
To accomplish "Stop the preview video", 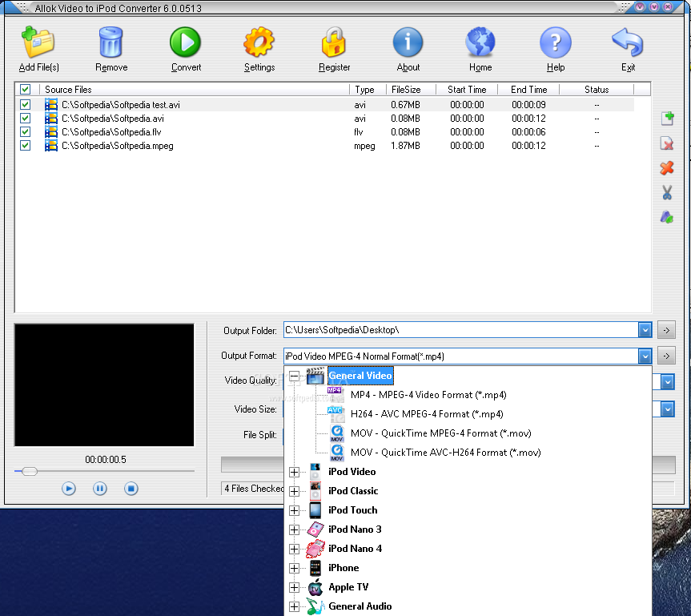I will pyautogui.click(x=131, y=489).
